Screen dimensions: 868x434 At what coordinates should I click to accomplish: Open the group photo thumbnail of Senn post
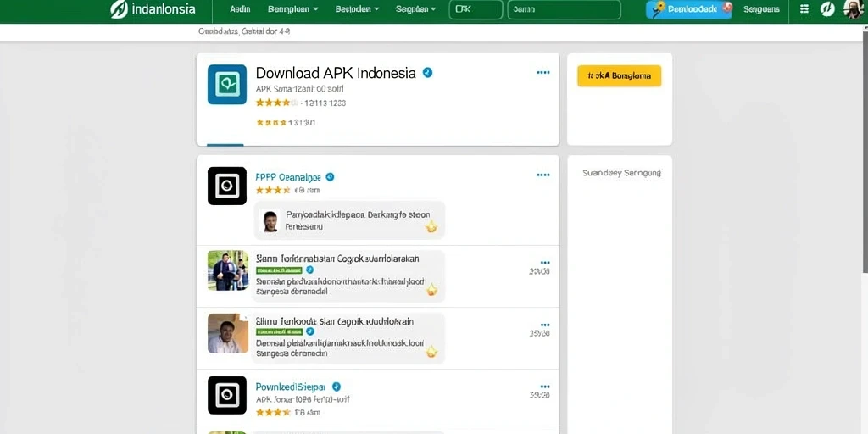click(228, 270)
